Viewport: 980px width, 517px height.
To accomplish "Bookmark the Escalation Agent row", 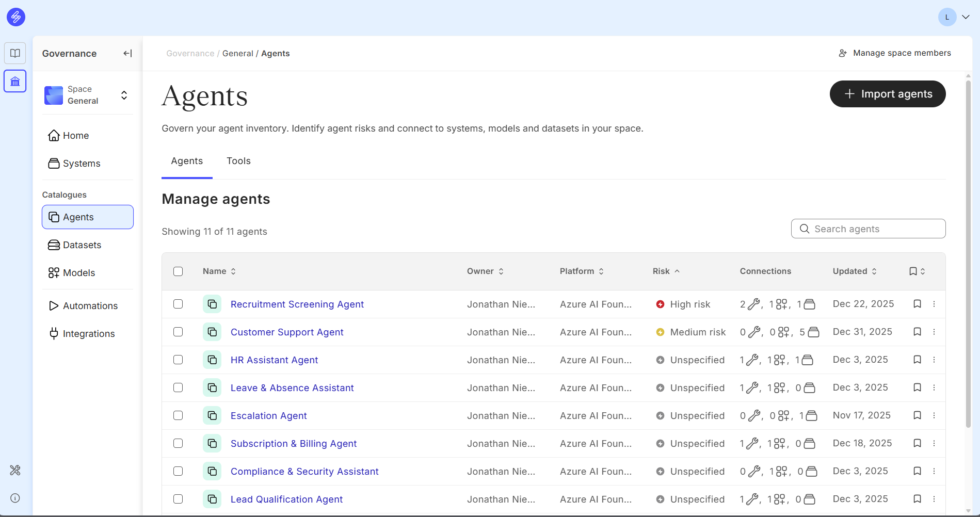I will 917,415.
